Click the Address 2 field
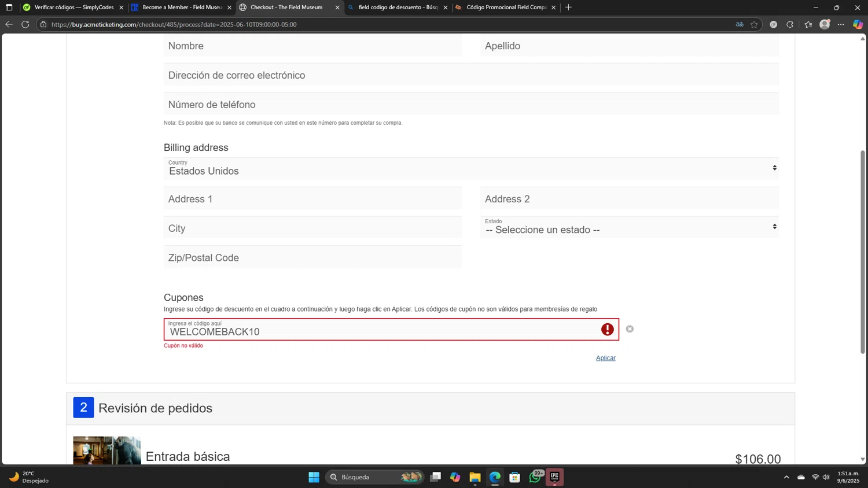Screen dimensions: 868x488 630,199
